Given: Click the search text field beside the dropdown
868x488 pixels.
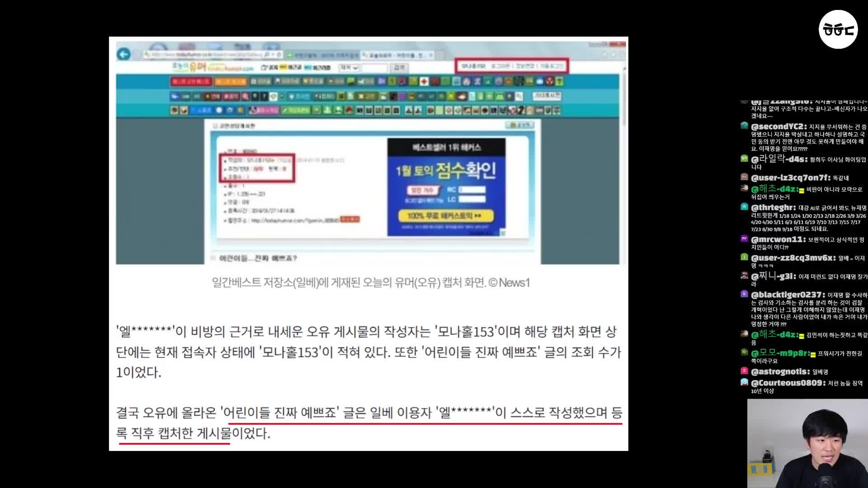Looking at the screenshot, I should tap(374, 67).
